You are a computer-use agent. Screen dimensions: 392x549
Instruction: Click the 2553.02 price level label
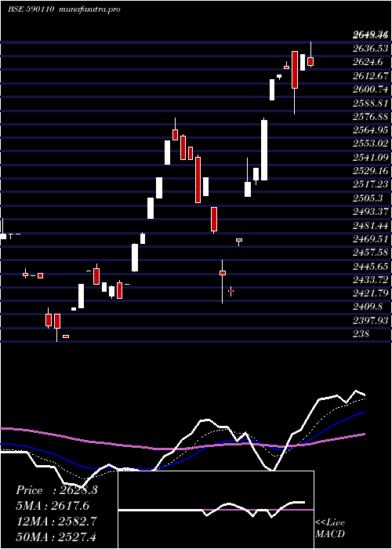(370, 144)
